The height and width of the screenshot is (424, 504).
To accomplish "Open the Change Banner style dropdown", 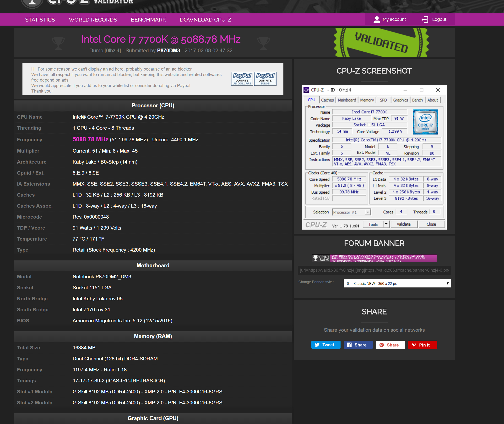I will pyautogui.click(x=397, y=283).
